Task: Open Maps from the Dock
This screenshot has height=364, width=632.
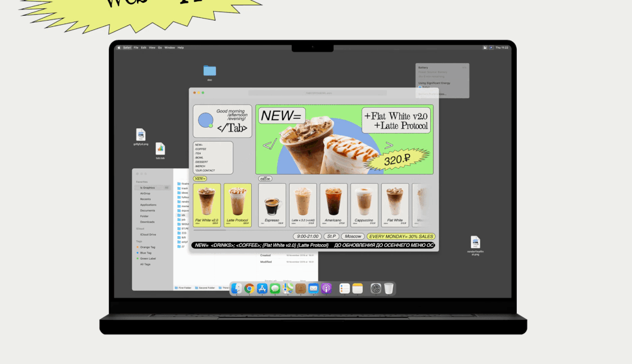Action: (x=288, y=288)
